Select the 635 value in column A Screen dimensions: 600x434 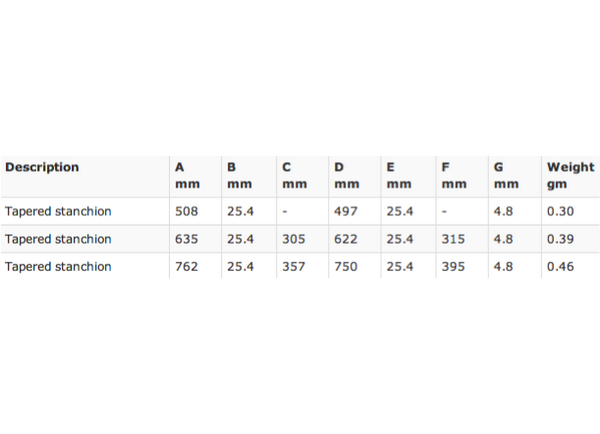coord(186,239)
